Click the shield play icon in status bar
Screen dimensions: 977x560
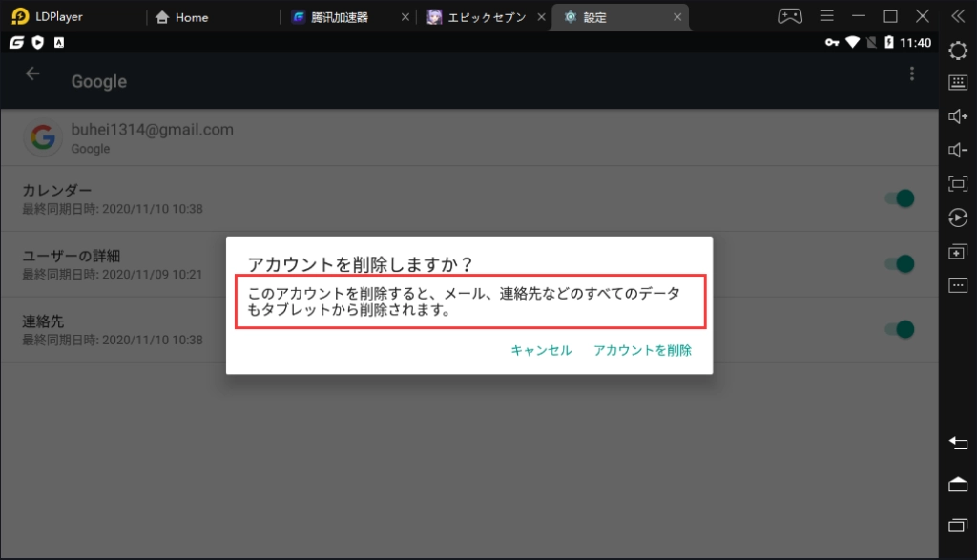[x=38, y=42]
